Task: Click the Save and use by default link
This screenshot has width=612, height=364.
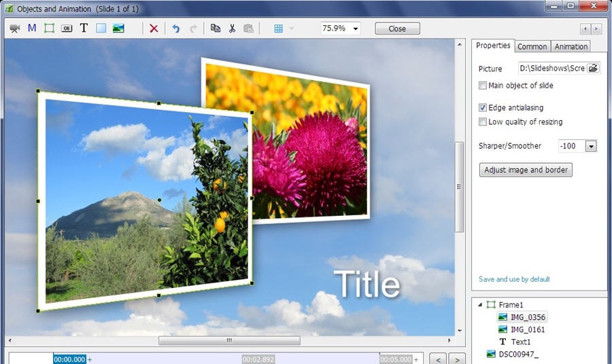Action: 514,279
